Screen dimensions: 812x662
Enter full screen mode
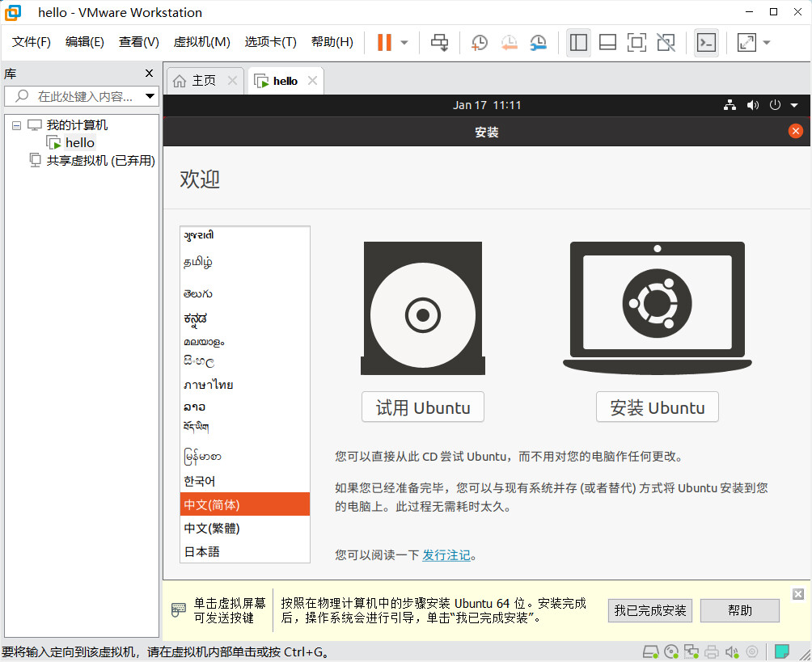tap(636, 43)
